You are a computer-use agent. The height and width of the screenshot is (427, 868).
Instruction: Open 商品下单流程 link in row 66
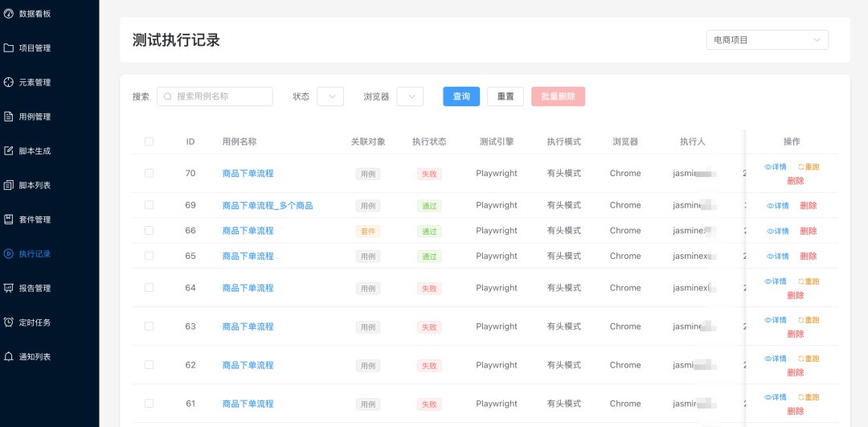pyautogui.click(x=248, y=231)
